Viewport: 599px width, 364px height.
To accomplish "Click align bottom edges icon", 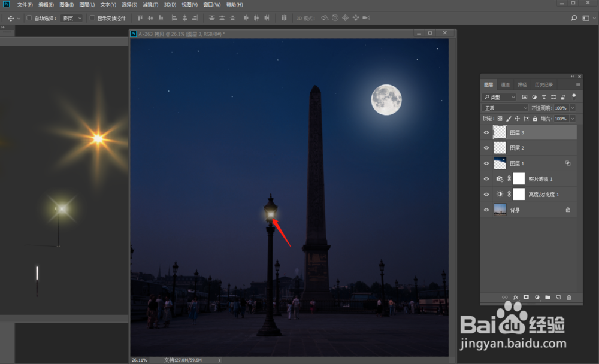I will point(161,18).
